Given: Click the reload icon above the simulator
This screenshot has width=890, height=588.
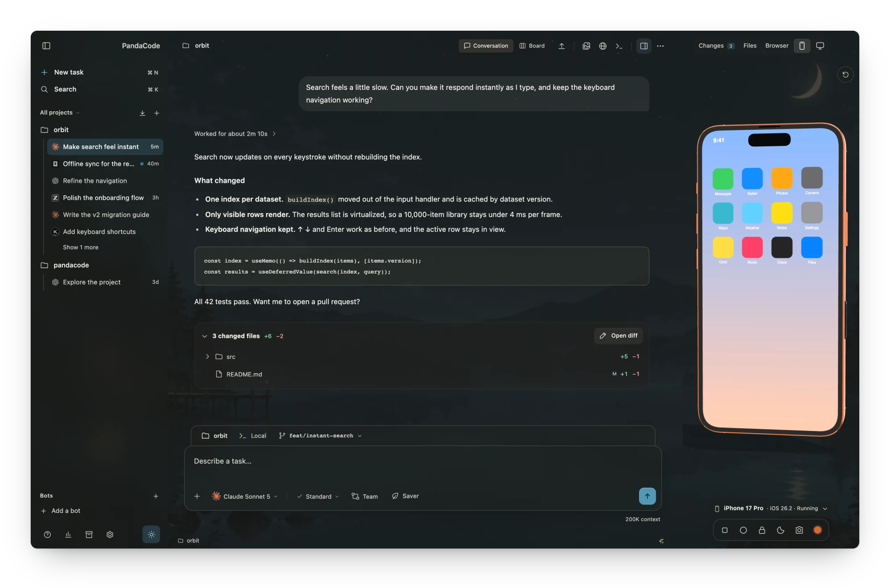Looking at the screenshot, I should tap(845, 75).
